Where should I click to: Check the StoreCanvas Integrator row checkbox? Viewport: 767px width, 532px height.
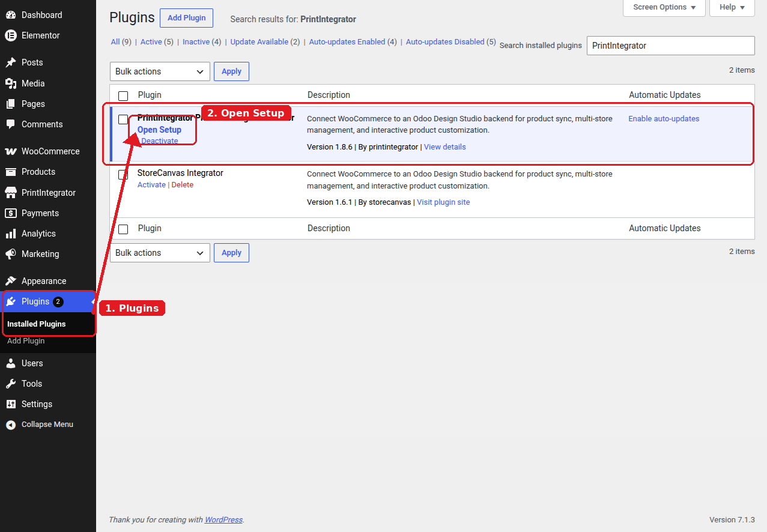coord(123,175)
